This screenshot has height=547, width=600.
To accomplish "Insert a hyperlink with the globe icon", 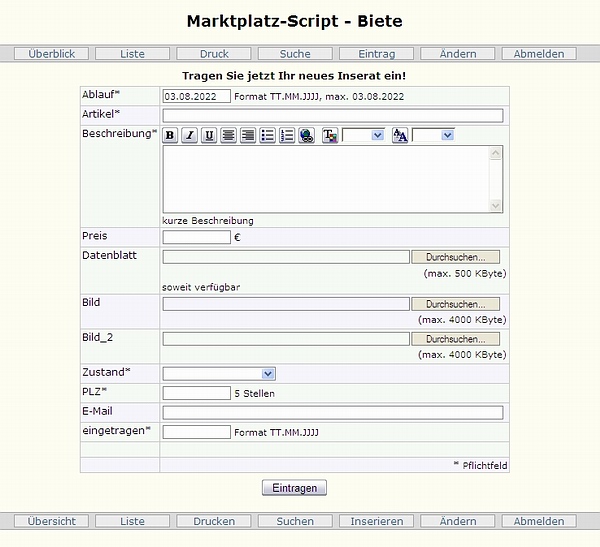I will tap(307, 135).
